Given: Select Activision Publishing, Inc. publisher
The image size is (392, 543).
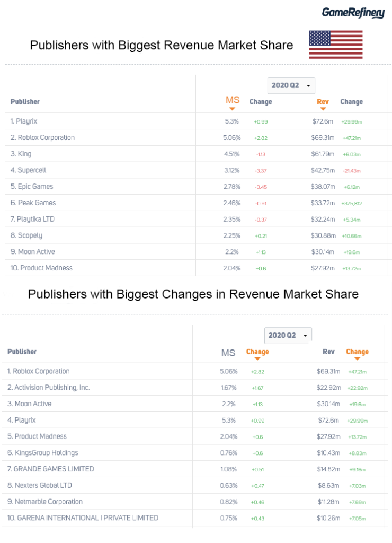Looking at the screenshot, I should [49, 388].
